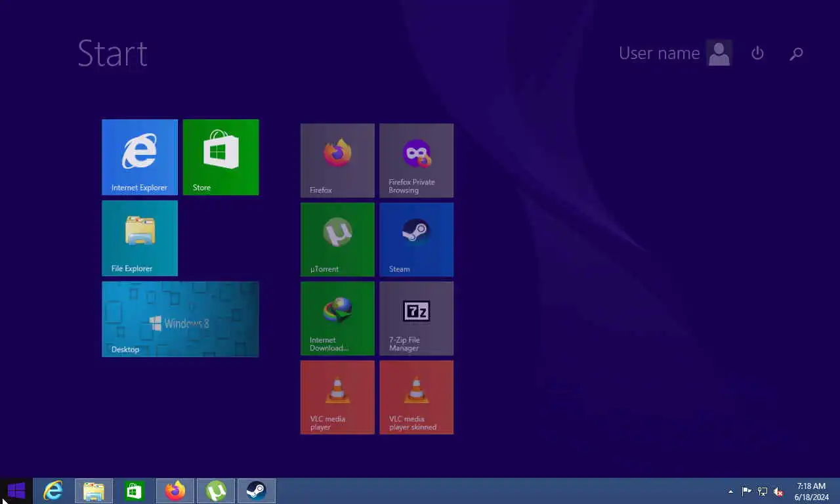Open the search magnifier icon
Viewport: 840px width, 504px height.
pyautogui.click(x=796, y=54)
